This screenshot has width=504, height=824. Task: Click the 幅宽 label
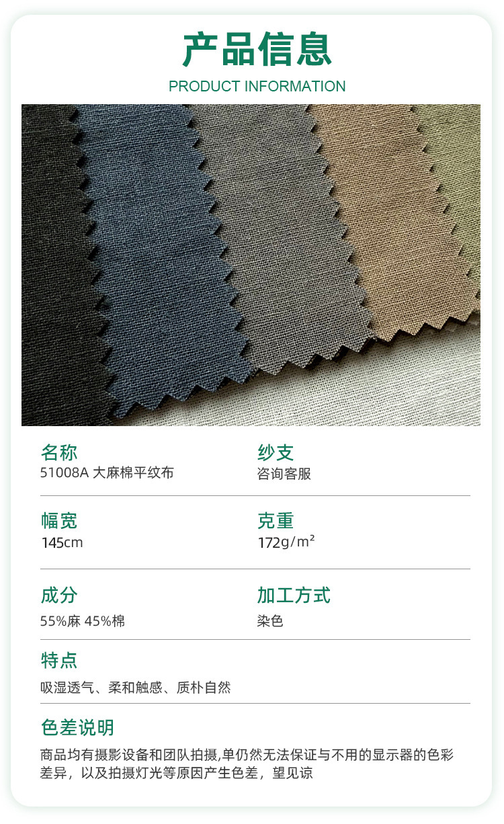pos(59,520)
